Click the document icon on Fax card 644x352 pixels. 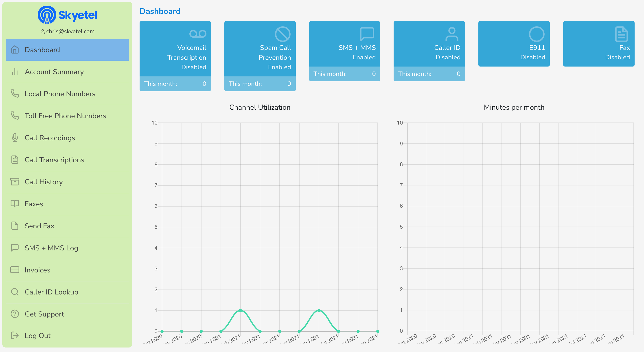tap(621, 34)
